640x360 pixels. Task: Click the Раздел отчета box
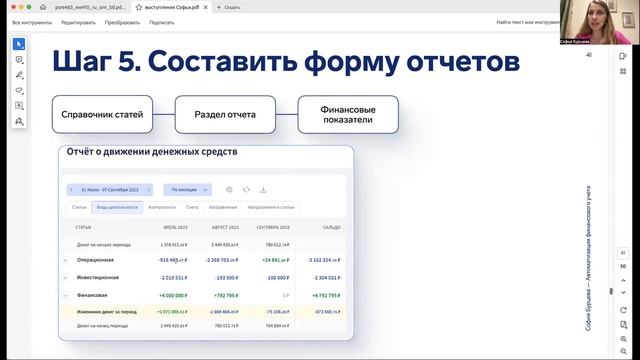pyautogui.click(x=225, y=114)
